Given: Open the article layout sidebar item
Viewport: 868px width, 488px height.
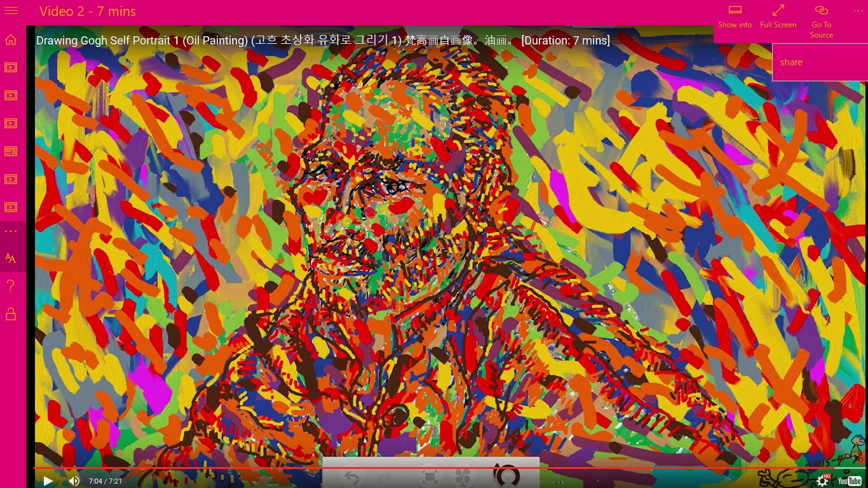Looking at the screenshot, I should coord(11,151).
